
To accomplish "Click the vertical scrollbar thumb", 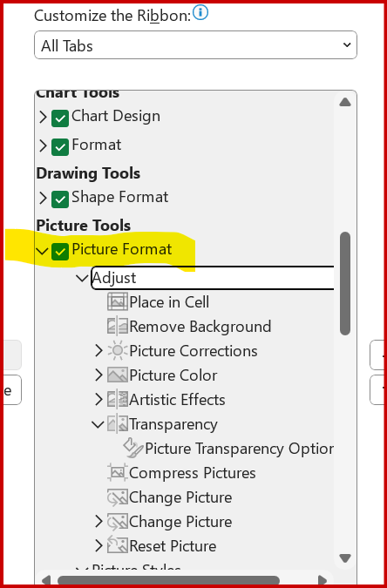I will coord(345,283).
